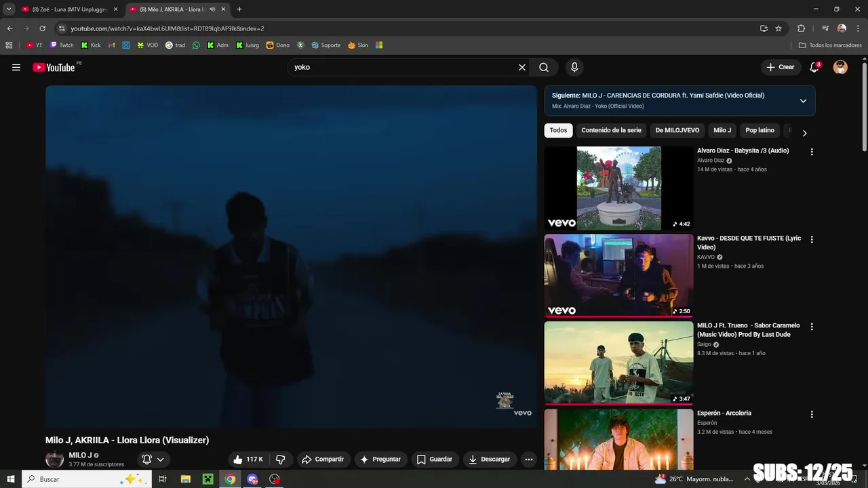Show more filter chips with the arrow
The height and width of the screenshot is (488, 868).
point(804,133)
